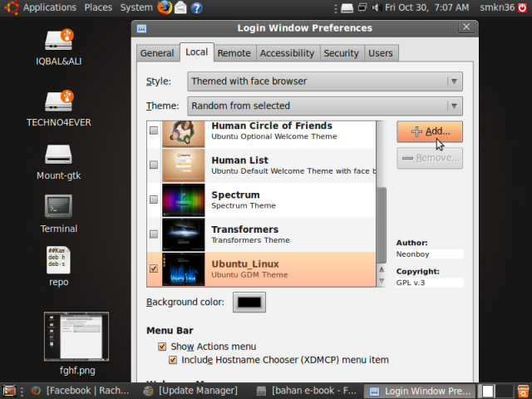This screenshot has width=532, height=399.
Task: Close the Login Window Preferences dialog
Action: tap(466, 27)
